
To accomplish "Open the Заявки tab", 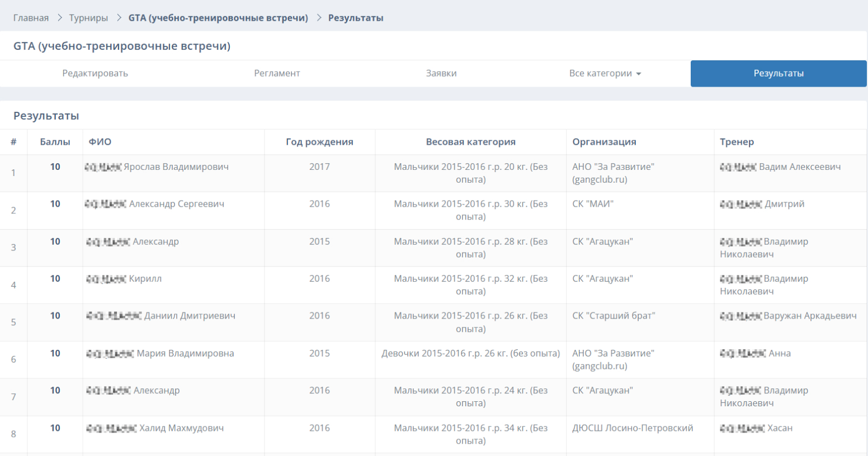I will [441, 73].
